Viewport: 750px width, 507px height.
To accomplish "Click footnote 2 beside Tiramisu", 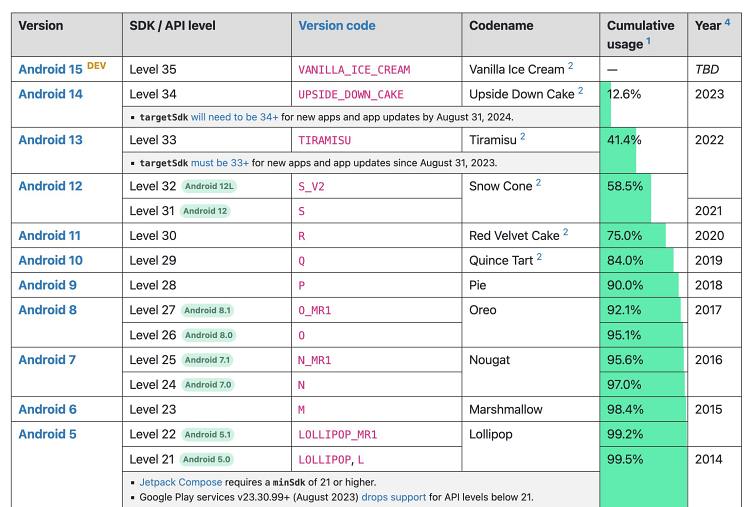I will point(522,136).
